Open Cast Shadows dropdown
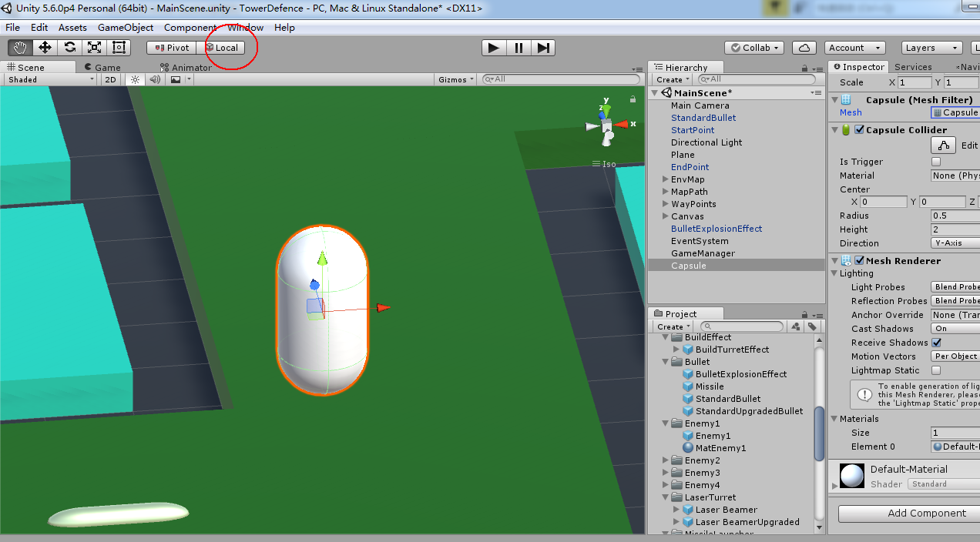 (x=955, y=329)
